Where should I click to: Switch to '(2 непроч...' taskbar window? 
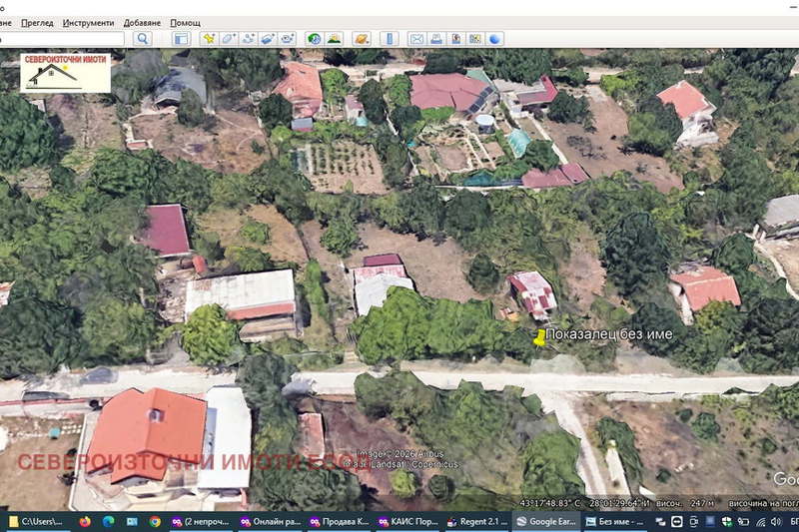[x=201, y=522]
